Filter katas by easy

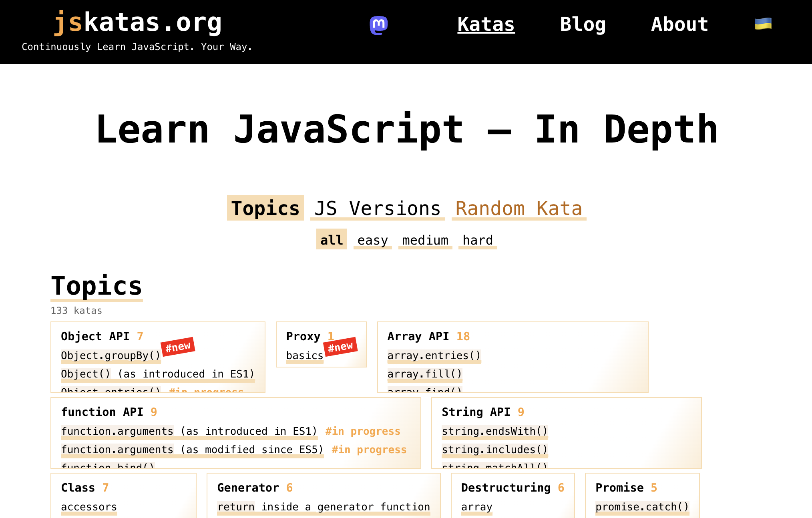pos(372,240)
